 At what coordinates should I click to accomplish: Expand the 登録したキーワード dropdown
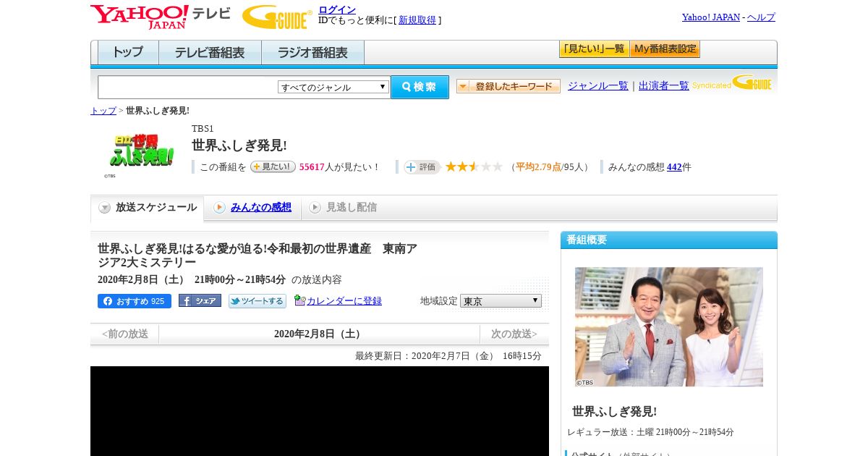pos(509,86)
